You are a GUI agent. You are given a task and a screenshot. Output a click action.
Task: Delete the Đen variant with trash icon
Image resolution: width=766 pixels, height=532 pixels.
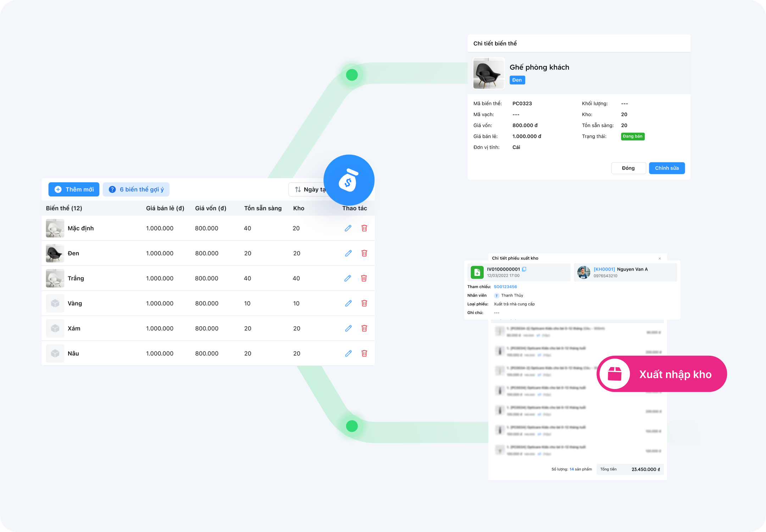point(364,253)
